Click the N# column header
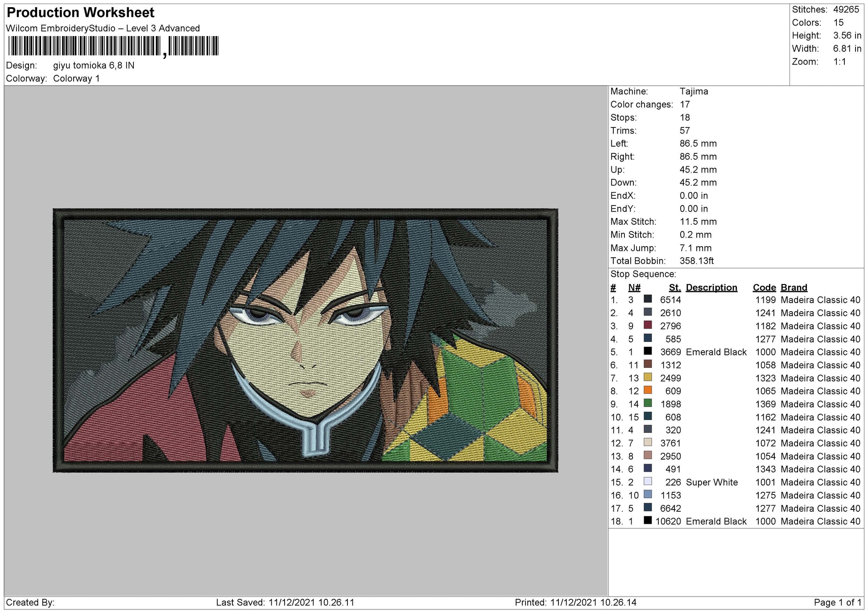The image size is (868, 613). (x=634, y=288)
